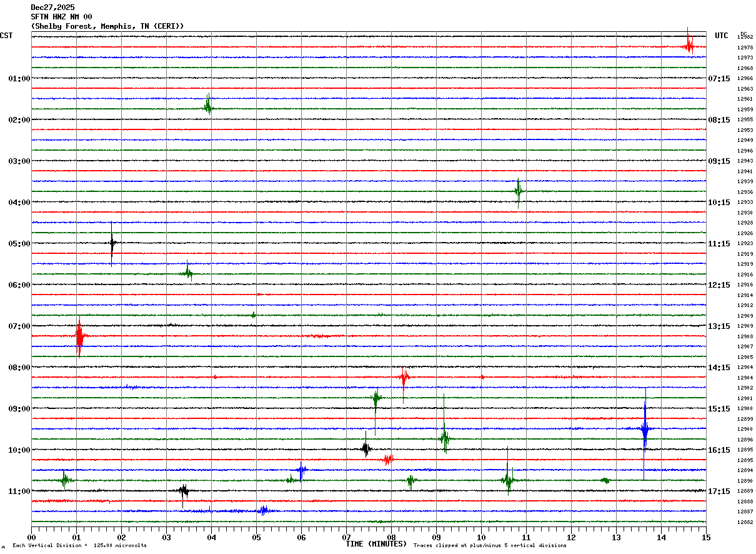
Task: Click the 08:15 UTC time label
Action: pos(719,120)
